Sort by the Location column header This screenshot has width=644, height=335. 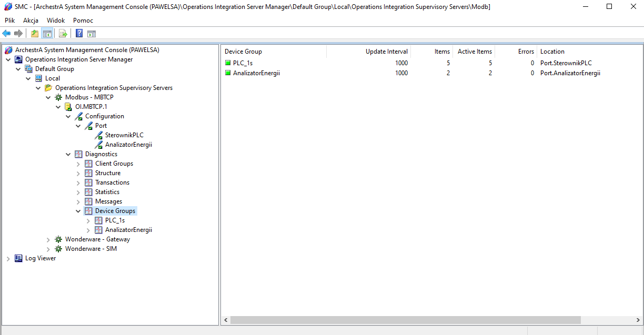pos(589,52)
